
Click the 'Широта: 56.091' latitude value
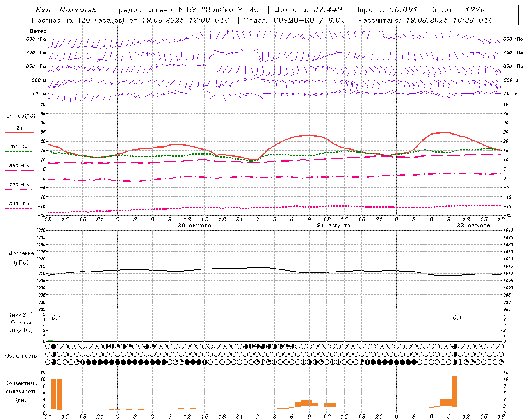pyautogui.click(x=385, y=10)
